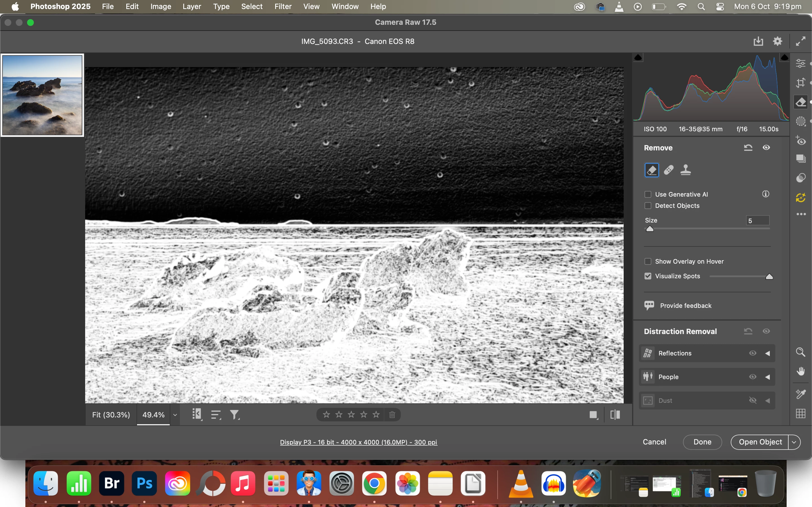Open the Filter menu
Viewport: 812px width, 507px height.
[283, 6]
